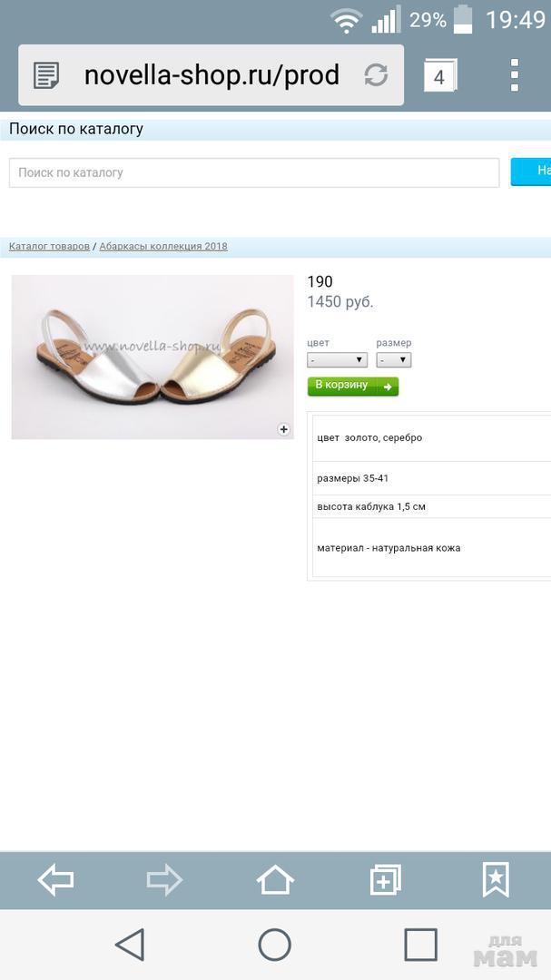Image resolution: width=551 pixels, height=980 pixels.
Task: Open the browser three-dot overflow menu
Action: pyautogui.click(x=514, y=75)
